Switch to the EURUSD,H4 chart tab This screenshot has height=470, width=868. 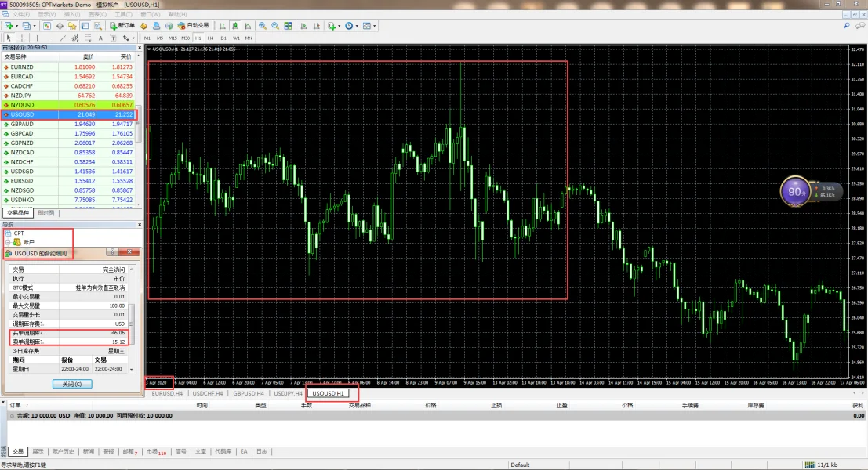[x=167, y=393]
